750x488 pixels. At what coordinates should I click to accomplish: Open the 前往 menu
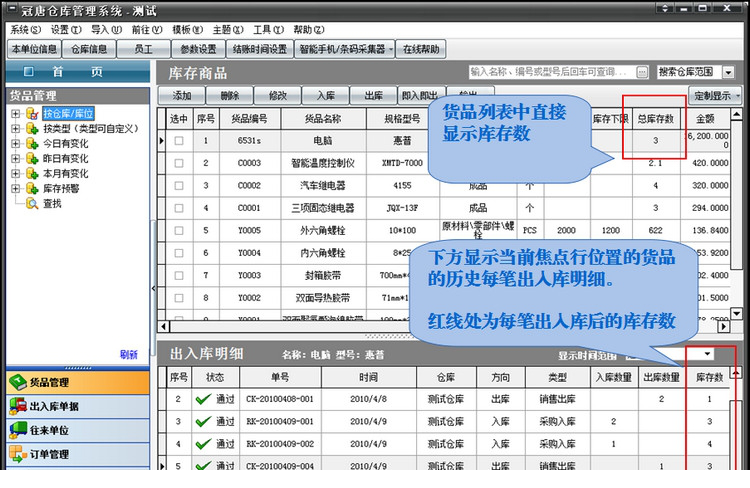point(147,30)
